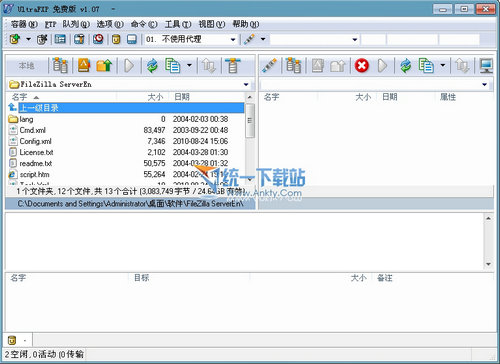Expand the site connect dropdown arrow

pos(28,39)
